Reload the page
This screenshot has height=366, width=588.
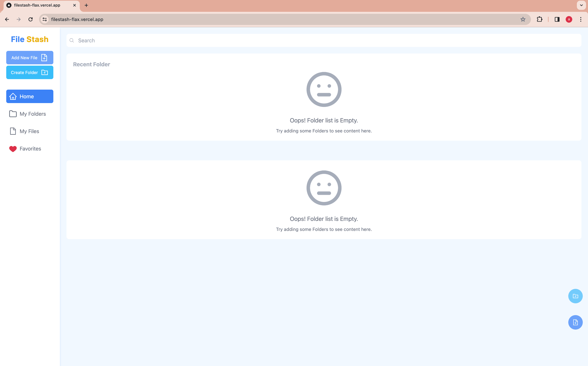[x=31, y=19]
